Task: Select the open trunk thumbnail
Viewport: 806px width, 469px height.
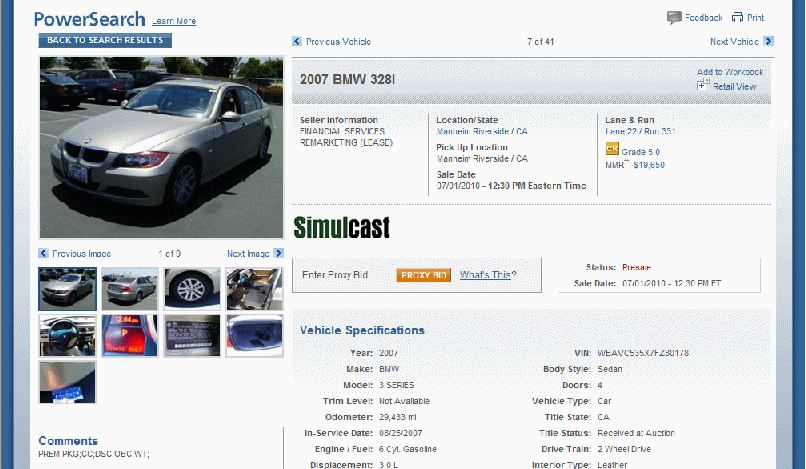Action: tap(254, 336)
